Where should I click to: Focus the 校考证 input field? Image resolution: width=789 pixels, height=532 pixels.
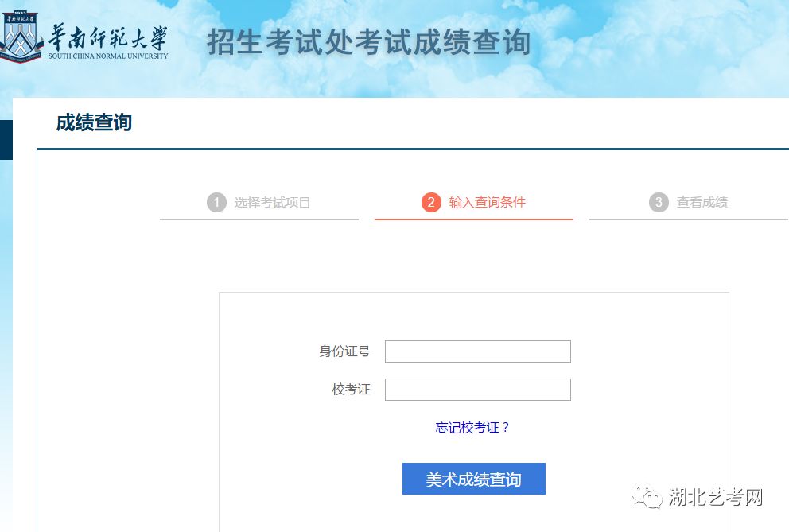477,390
